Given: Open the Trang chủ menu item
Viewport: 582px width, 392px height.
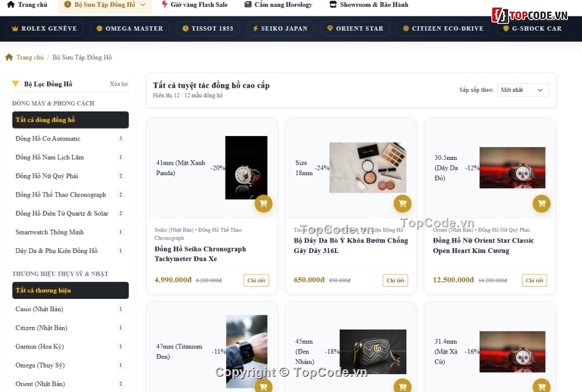Looking at the screenshot, I should click(x=28, y=4).
